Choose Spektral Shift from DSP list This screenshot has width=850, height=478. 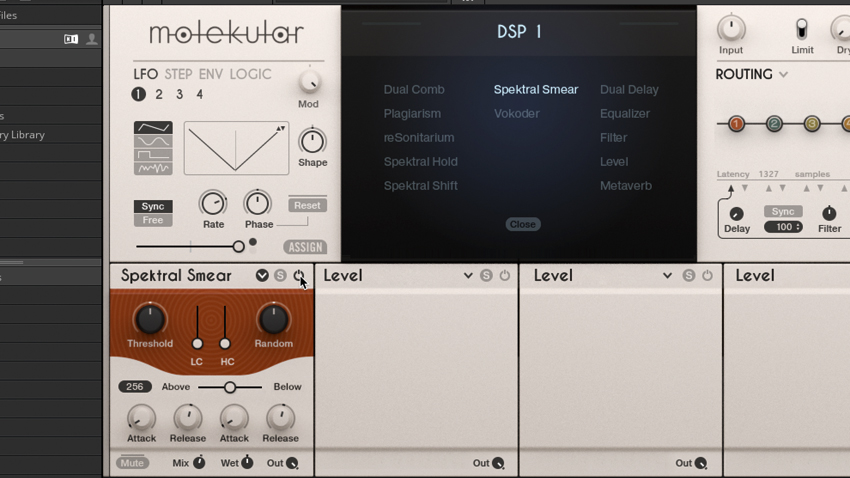point(421,186)
